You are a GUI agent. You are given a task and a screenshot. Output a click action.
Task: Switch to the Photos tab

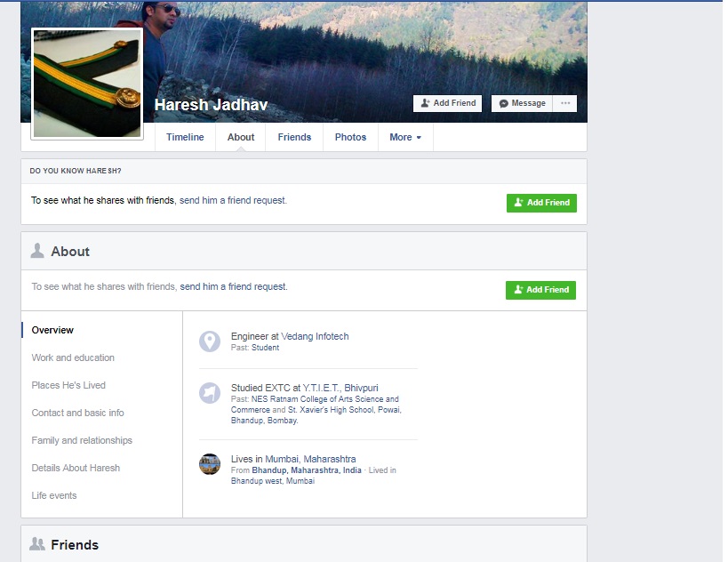(350, 137)
